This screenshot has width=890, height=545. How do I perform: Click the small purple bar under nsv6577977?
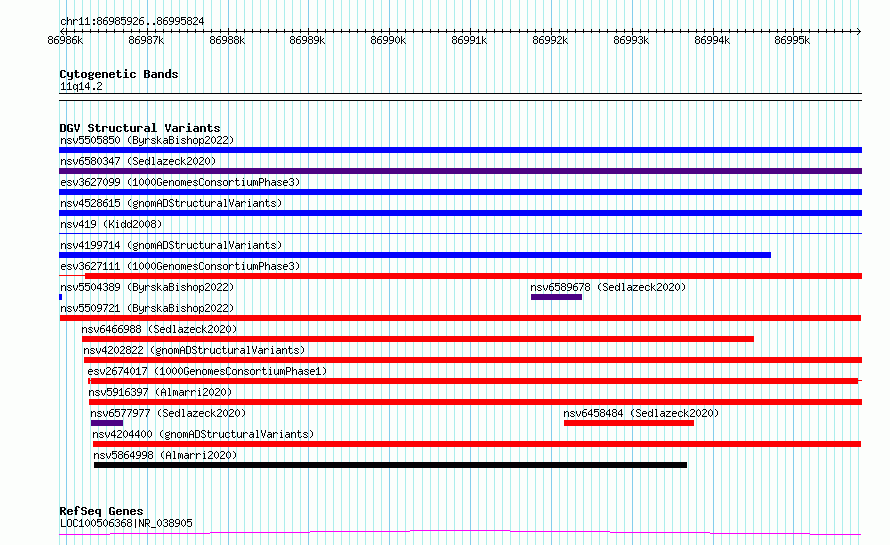click(x=107, y=423)
